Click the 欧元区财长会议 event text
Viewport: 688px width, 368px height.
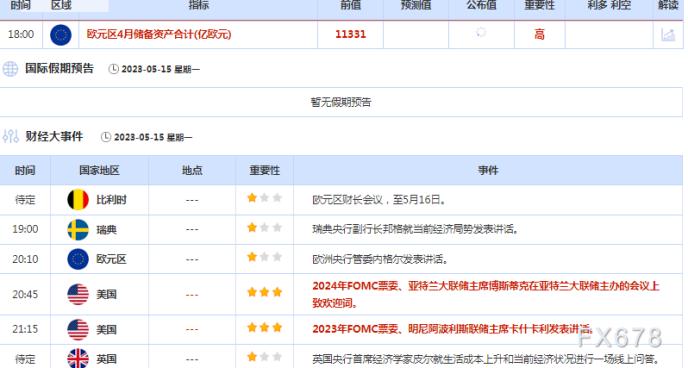coord(380,200)
